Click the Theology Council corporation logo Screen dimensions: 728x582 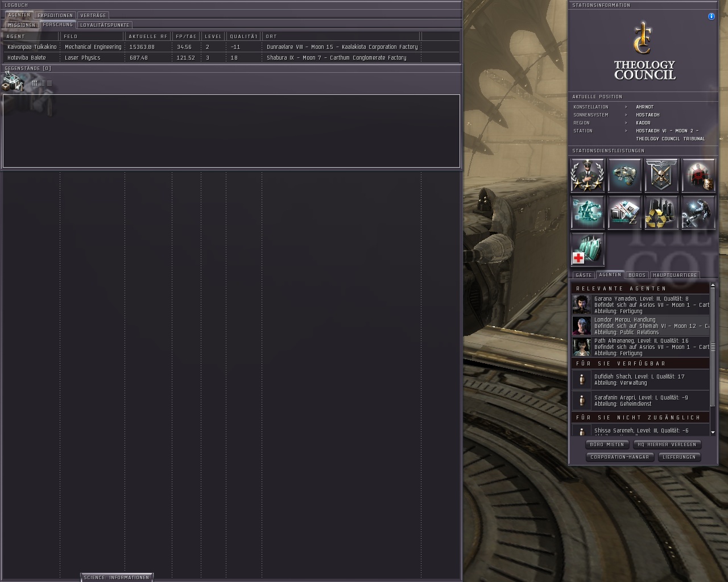tap(644, 51)
